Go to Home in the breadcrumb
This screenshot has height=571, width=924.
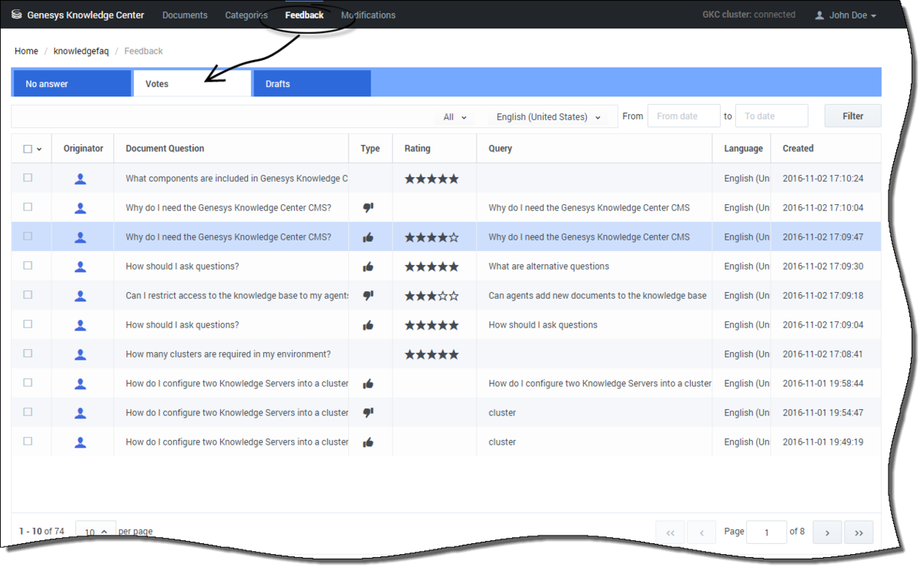click(26, 51)
